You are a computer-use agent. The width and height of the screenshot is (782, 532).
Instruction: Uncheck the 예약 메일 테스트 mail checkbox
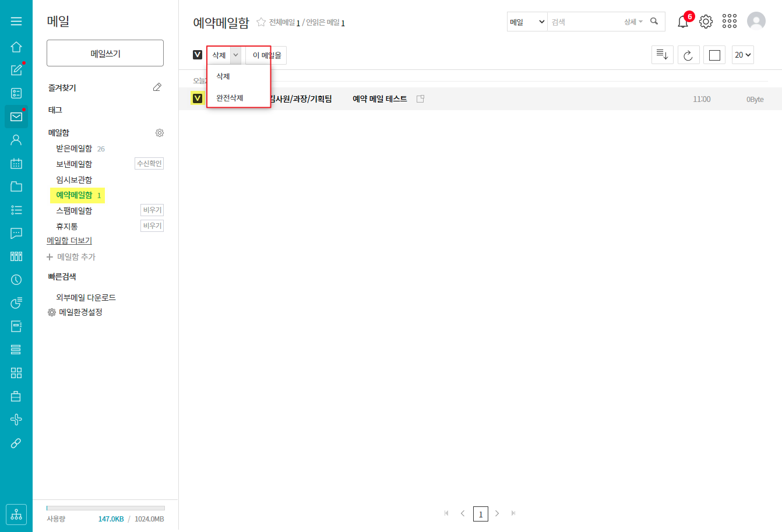click(x=198, y=98)
